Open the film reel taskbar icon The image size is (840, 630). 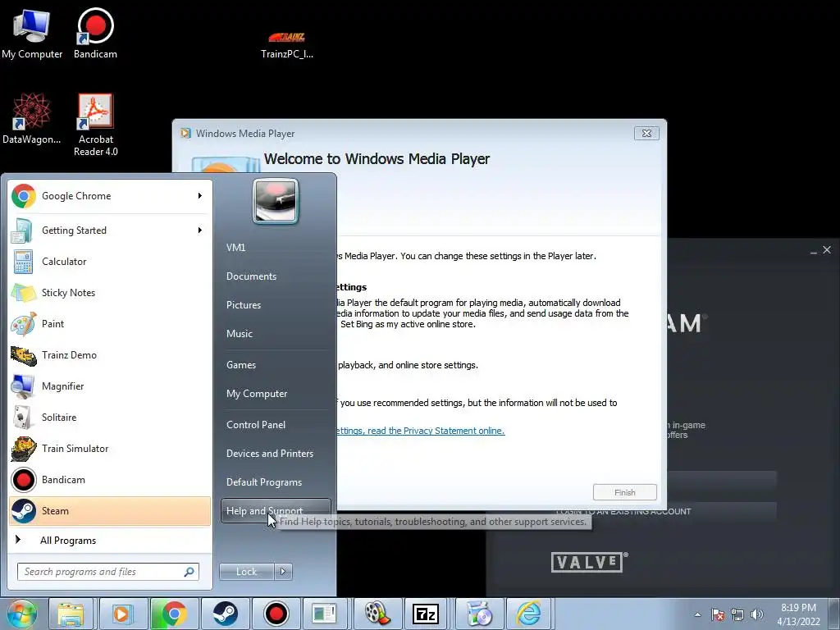(377, 614)
